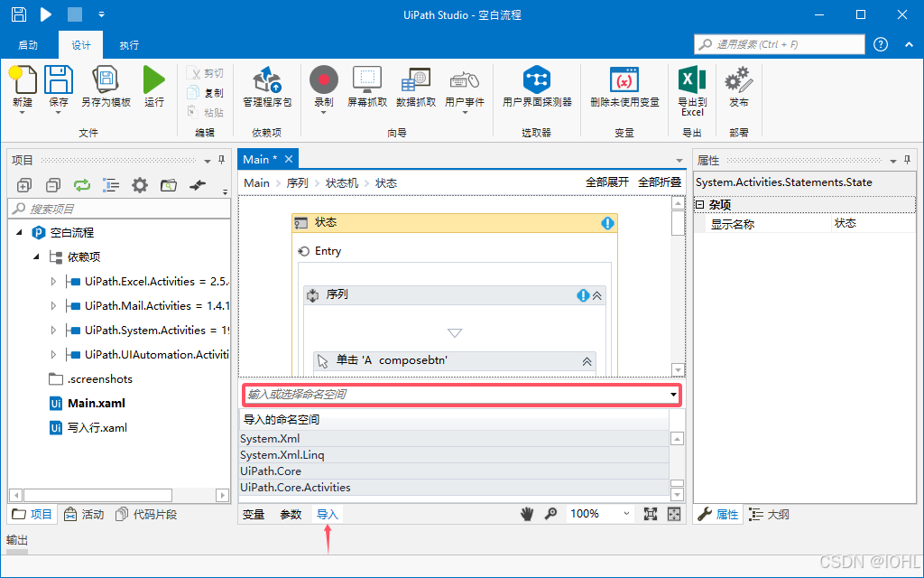924x578 pixels.
Task: Refresh the project panel
Action: [x=82, y=185]
